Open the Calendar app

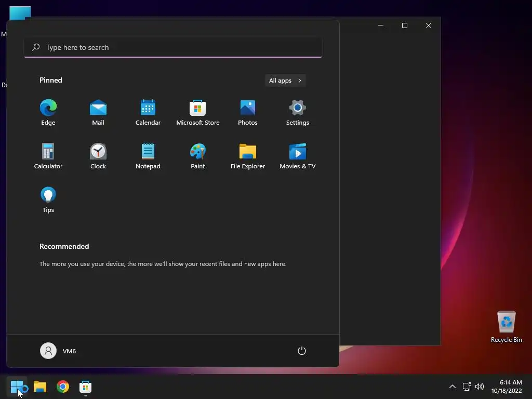pyautogui.click(x=148, y=113)
